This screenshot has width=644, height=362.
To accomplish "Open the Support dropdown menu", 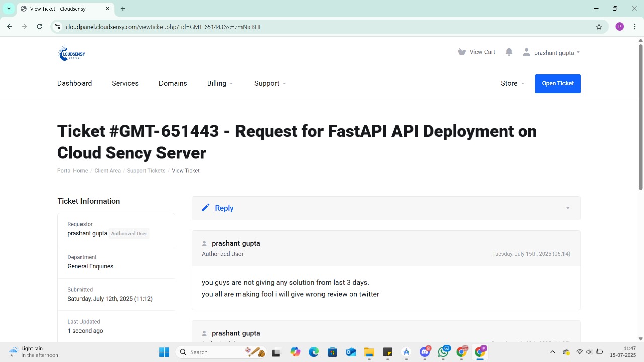I will [x=270, y=83].
